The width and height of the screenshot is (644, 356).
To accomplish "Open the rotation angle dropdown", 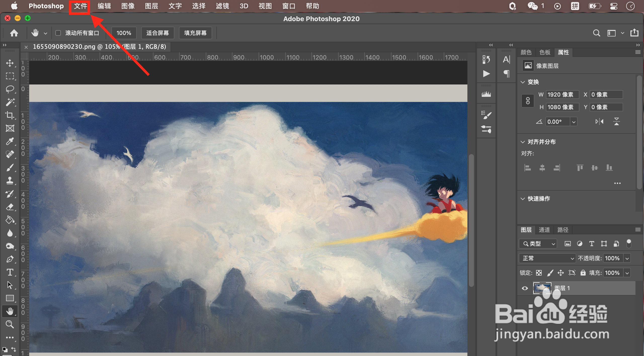I will tap(574, 122).
